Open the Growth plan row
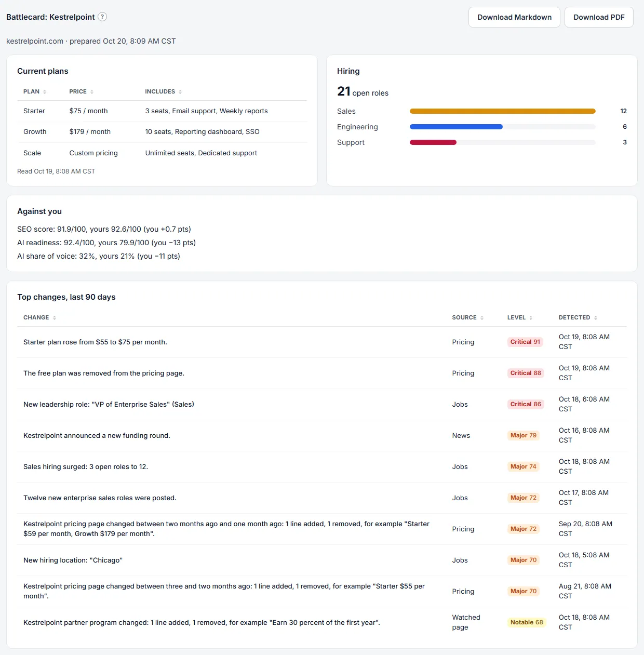Image resolution: width=644 pixels, height=655 pixels. point(162,132)
